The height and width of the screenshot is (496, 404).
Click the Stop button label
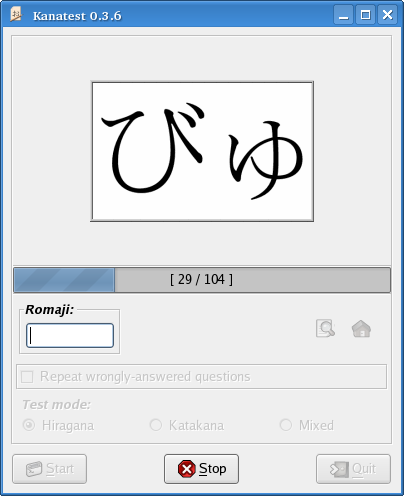(213, 469)
